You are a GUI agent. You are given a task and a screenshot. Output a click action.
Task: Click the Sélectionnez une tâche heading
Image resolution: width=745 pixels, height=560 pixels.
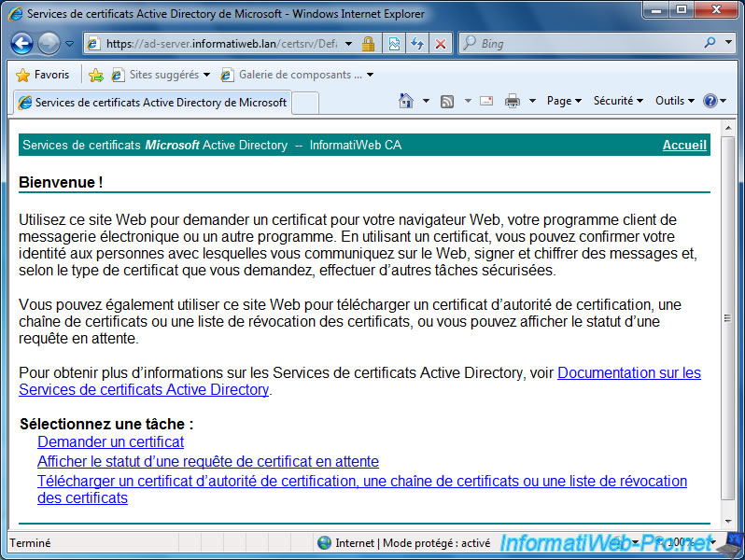pyautogui.click(x=106, y=424)
